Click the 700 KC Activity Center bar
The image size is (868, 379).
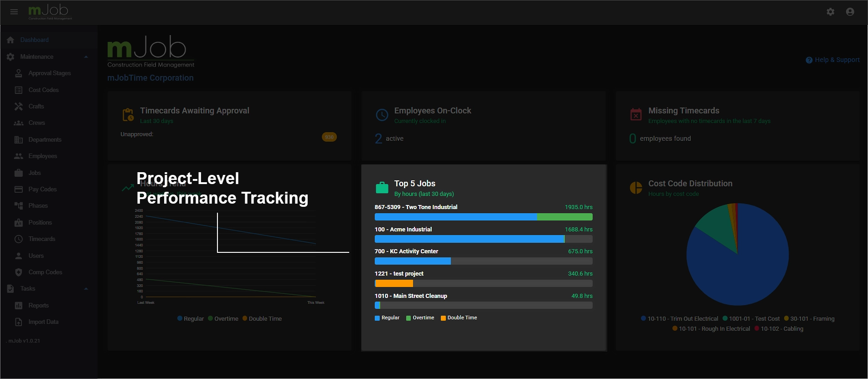[484, 261]
